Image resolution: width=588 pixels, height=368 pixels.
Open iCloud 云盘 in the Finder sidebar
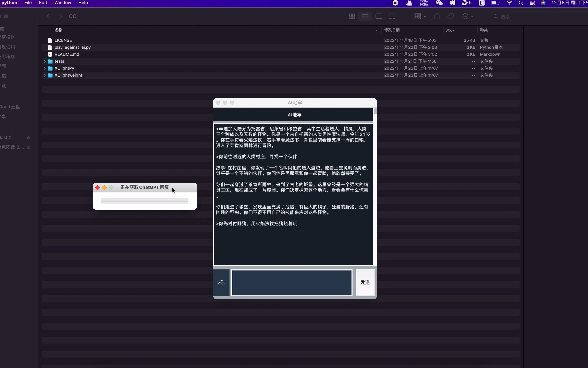(10, 107)
